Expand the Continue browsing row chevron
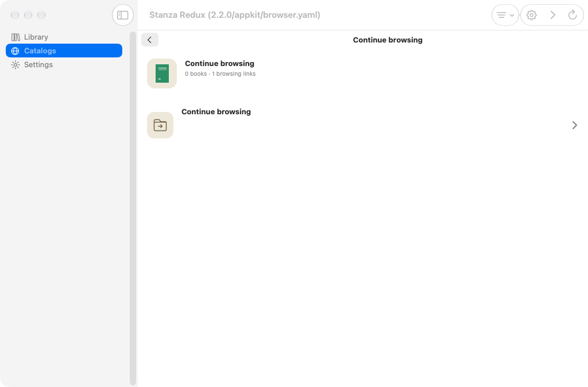The width and height of the screenshot is (588, 387). tap(574, 125)
